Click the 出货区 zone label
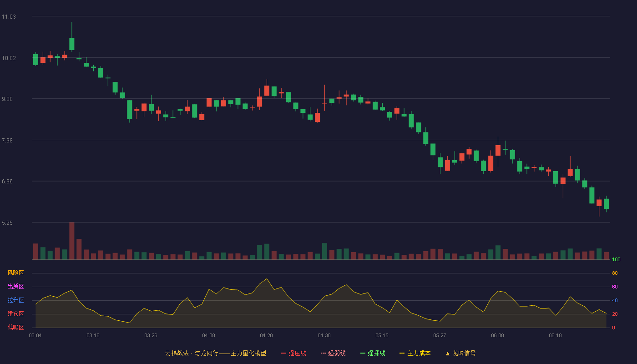The height and width of the screenshot is (364, 637). point(15,287)
